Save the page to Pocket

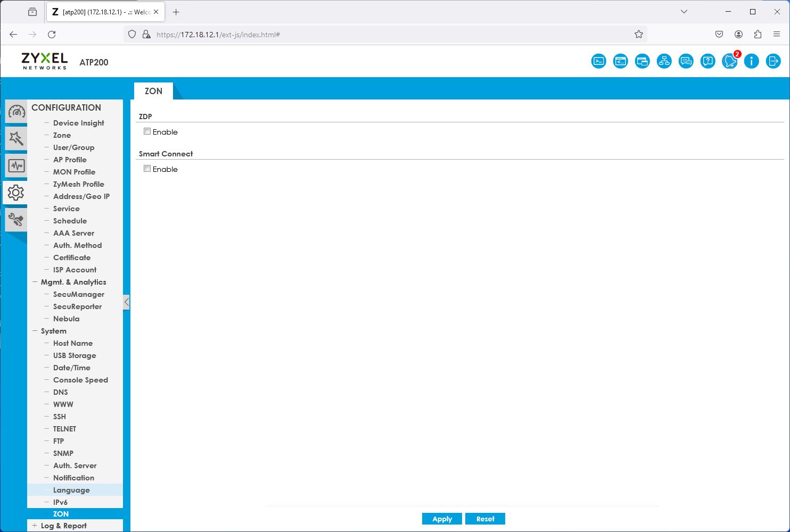pyautogui.click(x=719, y=35)
